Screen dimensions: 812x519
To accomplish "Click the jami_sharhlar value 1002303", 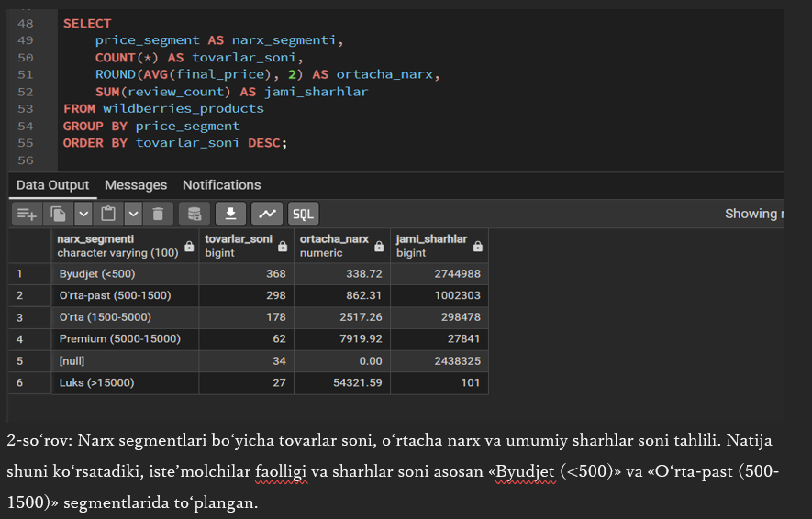I will point(439,295).
